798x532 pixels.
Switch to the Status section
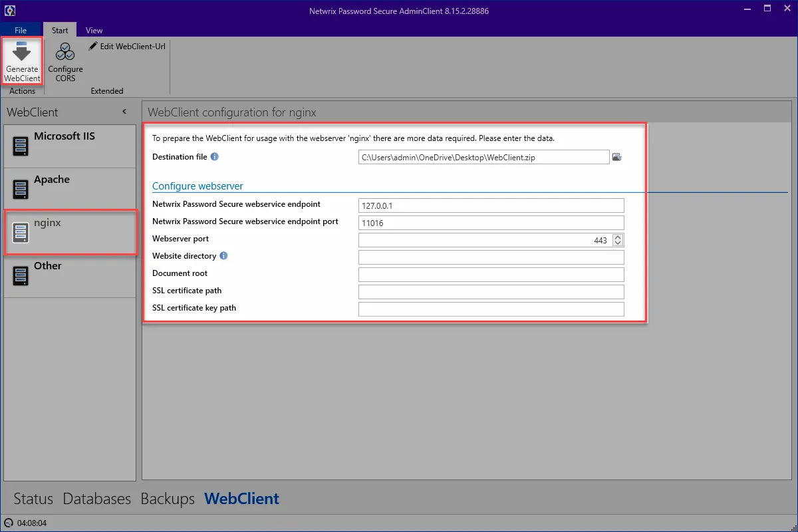point(33,499)
